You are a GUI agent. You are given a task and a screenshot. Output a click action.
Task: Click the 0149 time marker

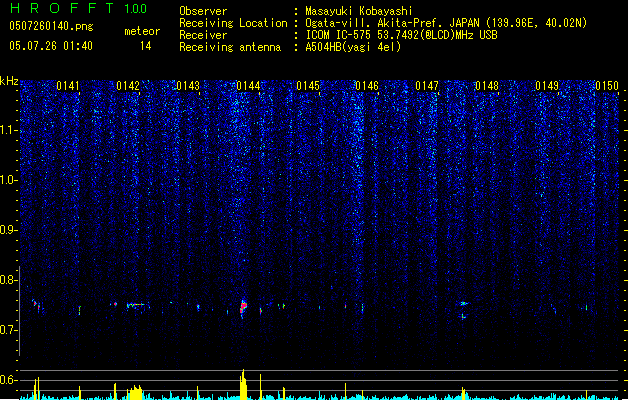[x=547, y=86]
